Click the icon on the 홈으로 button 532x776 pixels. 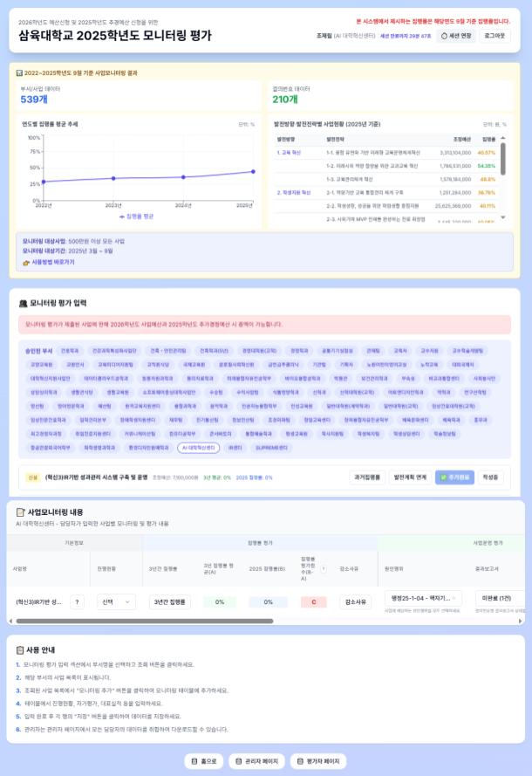coord(194,761)
